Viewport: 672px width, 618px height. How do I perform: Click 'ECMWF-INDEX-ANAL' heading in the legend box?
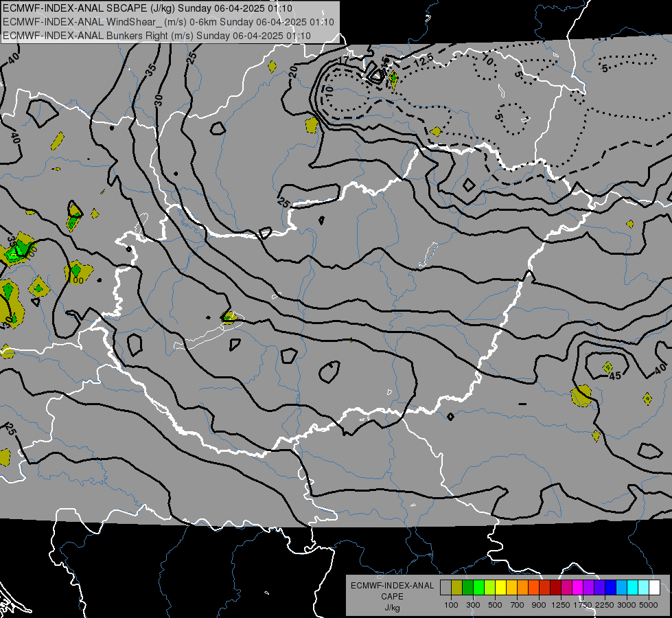(392, 586)
